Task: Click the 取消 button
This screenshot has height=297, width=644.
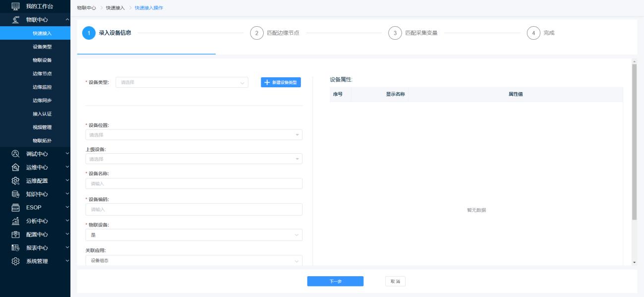Action: coord(395,281)
